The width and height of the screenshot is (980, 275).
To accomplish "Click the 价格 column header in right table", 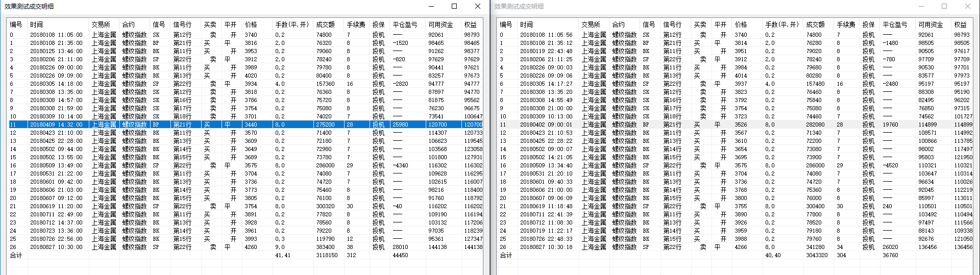I will [x=741, y=24].
